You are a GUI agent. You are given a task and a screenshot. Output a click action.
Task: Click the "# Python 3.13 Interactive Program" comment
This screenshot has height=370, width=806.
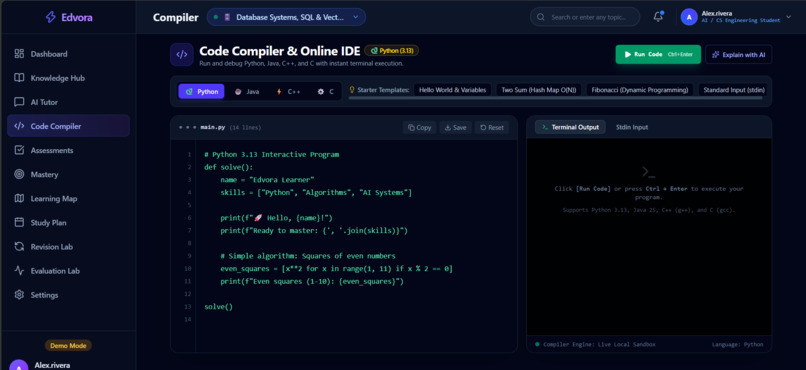point(271,154)
